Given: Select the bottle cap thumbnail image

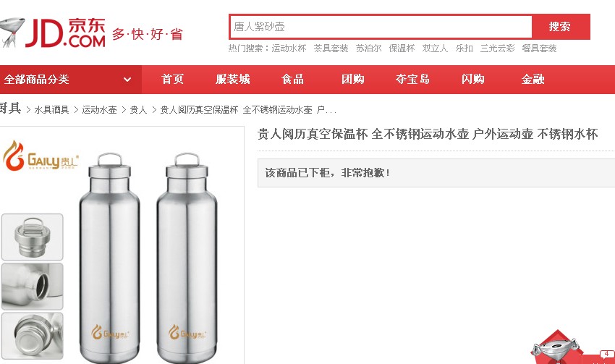Looking at the screenshot, I should (32, 237).
